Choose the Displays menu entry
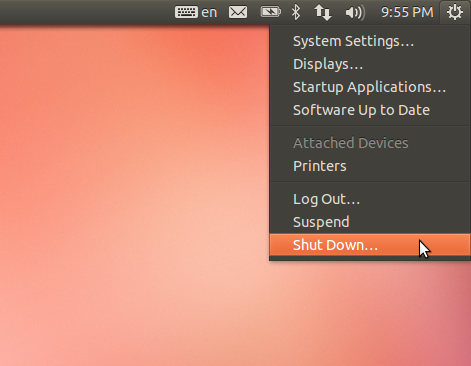 point(370,64)
